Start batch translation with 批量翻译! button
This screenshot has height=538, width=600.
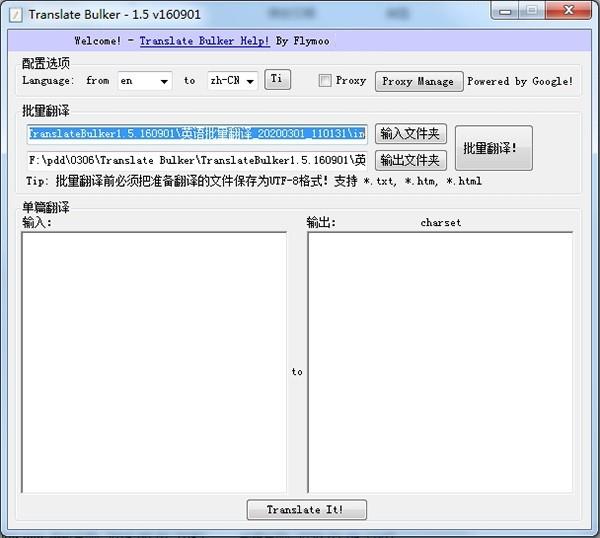click(493, 148)
